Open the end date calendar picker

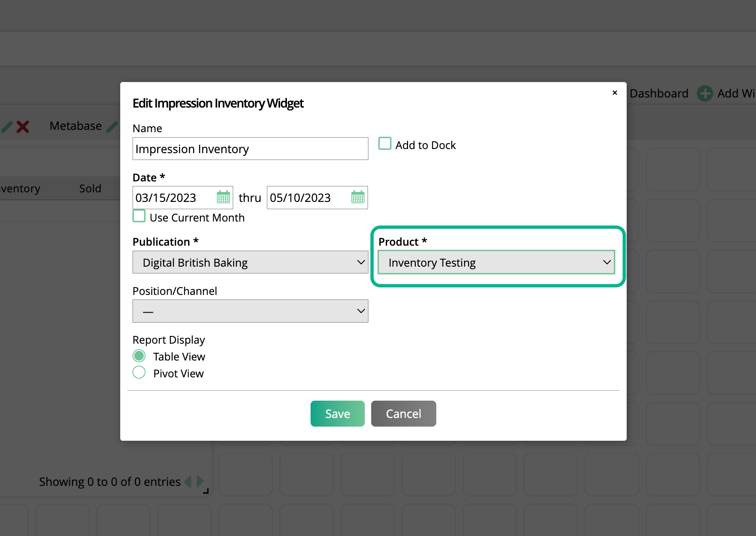(x=358, y=197)
